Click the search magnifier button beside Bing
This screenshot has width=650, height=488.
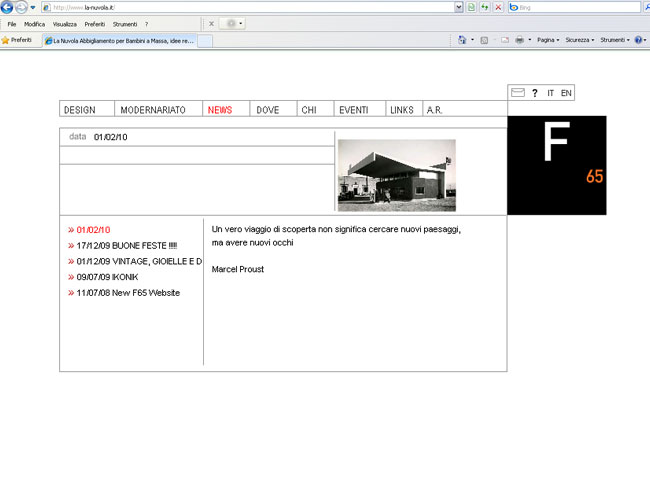[x=646, y=7]
